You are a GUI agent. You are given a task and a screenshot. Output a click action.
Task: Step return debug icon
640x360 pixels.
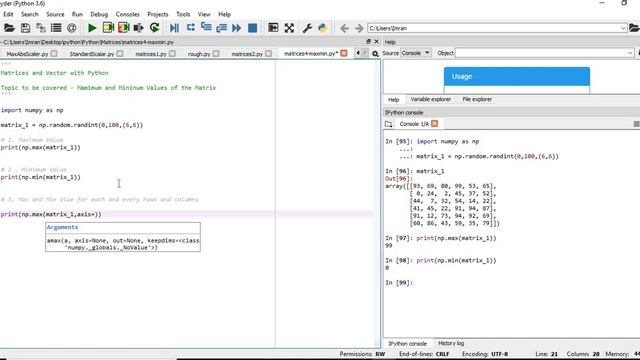222,28
